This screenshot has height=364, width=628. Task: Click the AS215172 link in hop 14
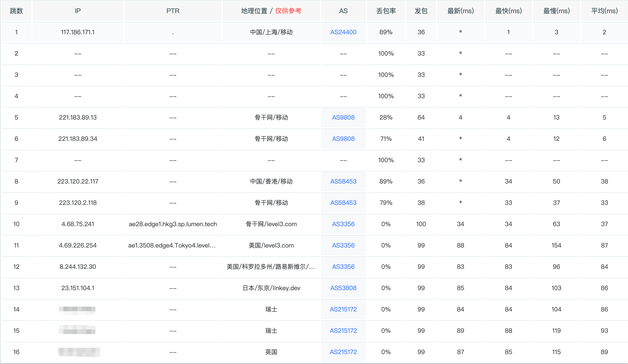343,309
